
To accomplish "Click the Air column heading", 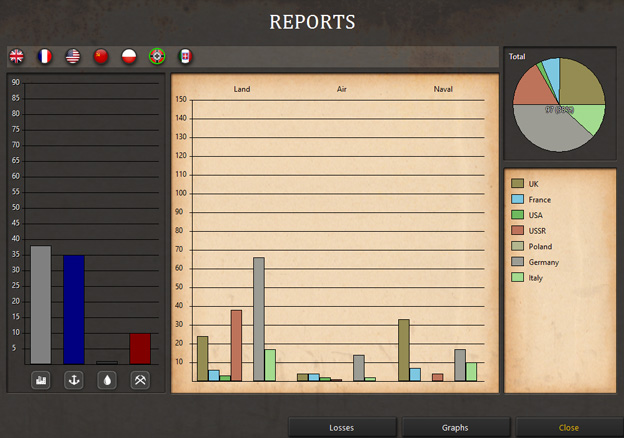I will [342, 89].
